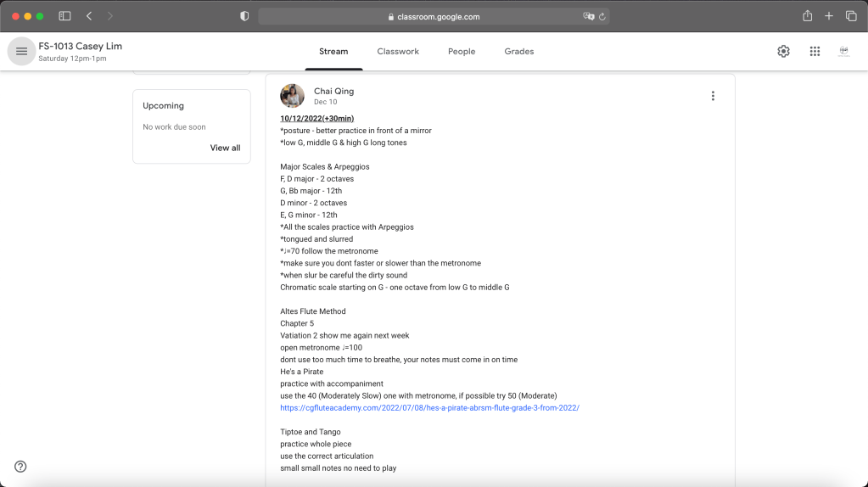This screenshot has width=868, height=487.
Task: Click the privacy shield icon
Action: (x=244, y=16)
